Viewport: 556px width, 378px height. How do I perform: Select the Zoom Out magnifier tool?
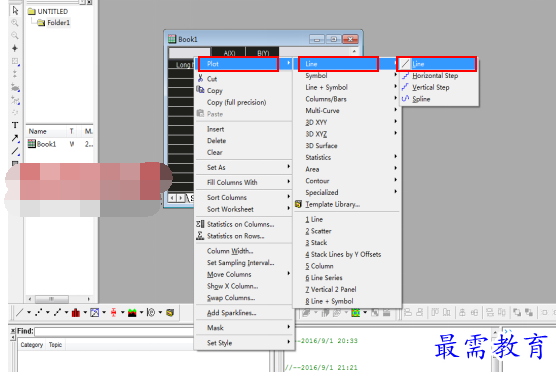[x=15, y=35]
